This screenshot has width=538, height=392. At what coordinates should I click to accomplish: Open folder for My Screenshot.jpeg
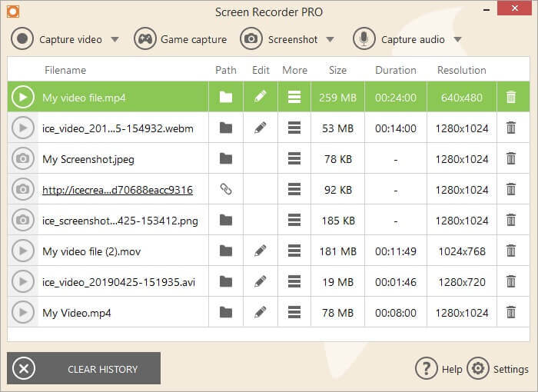point(225,159)
